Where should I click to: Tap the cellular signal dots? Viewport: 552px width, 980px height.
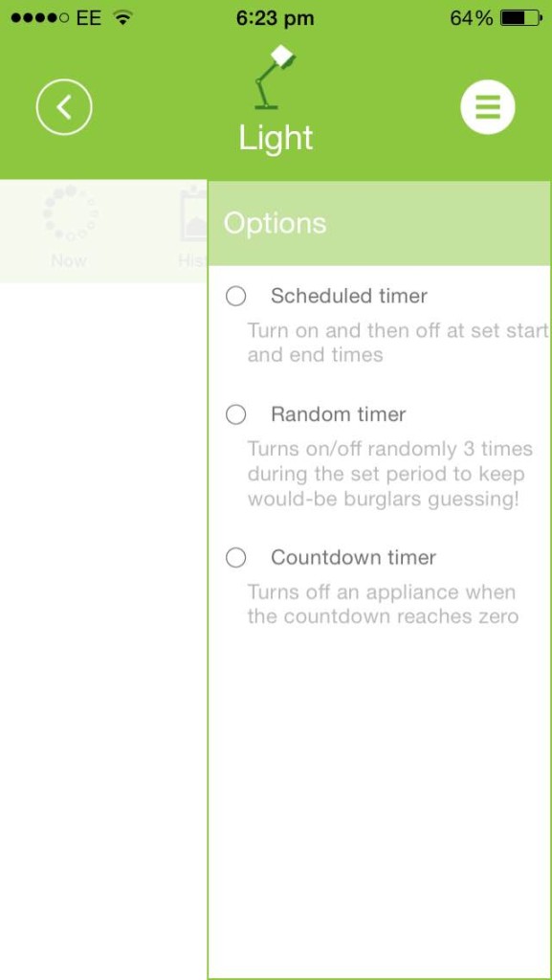(x=39, y=18)
